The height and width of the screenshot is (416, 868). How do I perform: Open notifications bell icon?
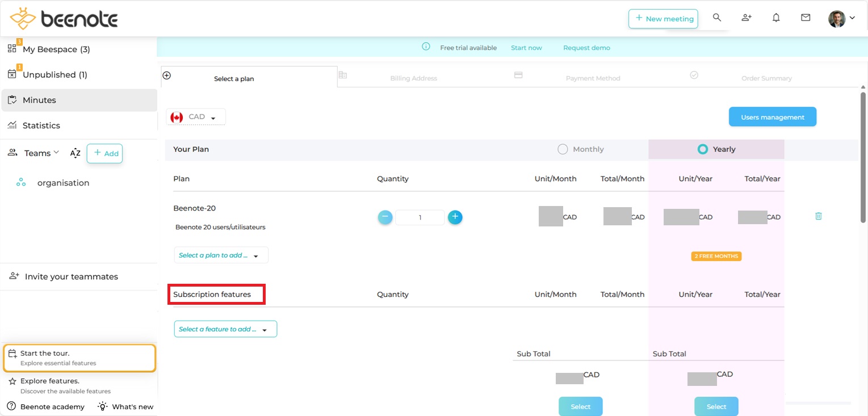(x=776, y=18)
